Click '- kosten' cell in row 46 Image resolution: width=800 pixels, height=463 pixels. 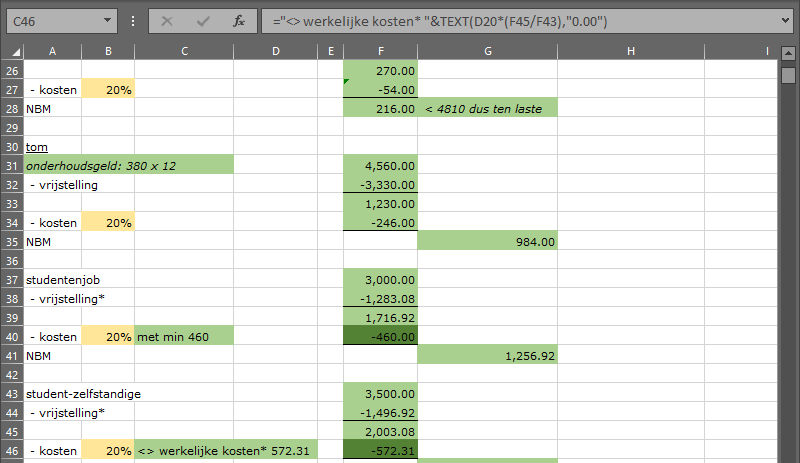point(53,451)
